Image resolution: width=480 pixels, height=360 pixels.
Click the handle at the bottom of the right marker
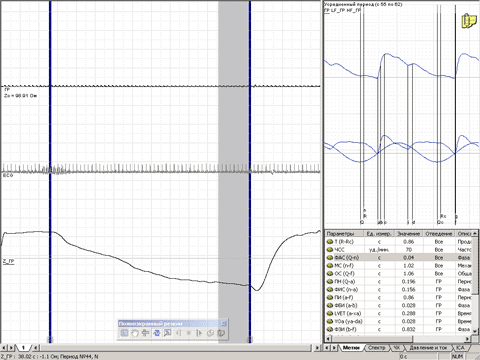pos(250,340)
